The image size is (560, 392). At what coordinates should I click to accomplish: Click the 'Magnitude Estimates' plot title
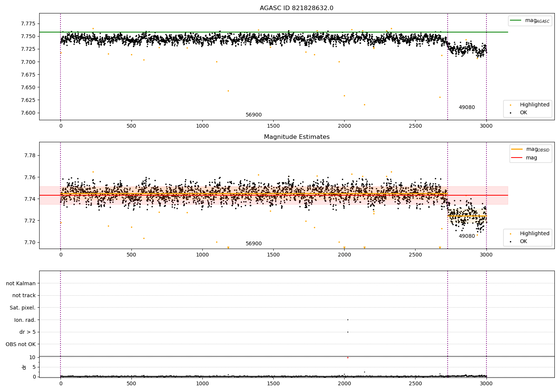point(296,137)
